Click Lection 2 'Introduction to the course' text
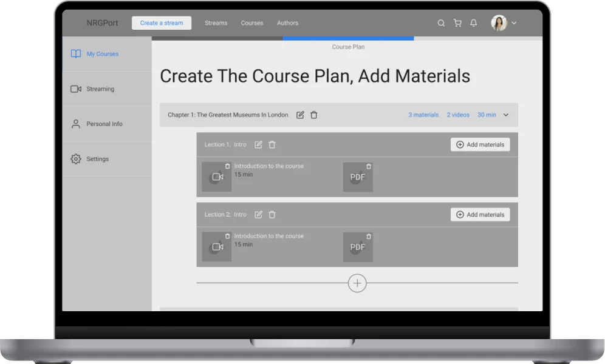605x364 pixels. [269, 236]
